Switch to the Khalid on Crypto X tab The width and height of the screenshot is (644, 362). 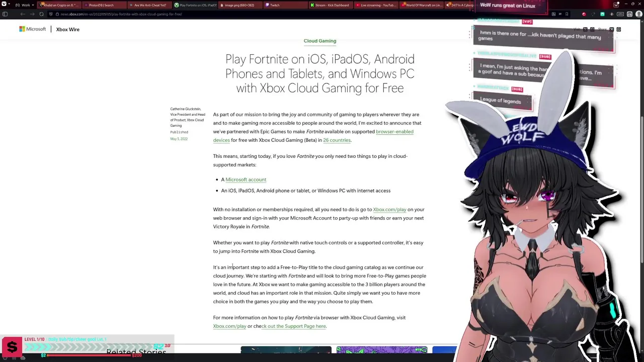coord(60,5)
